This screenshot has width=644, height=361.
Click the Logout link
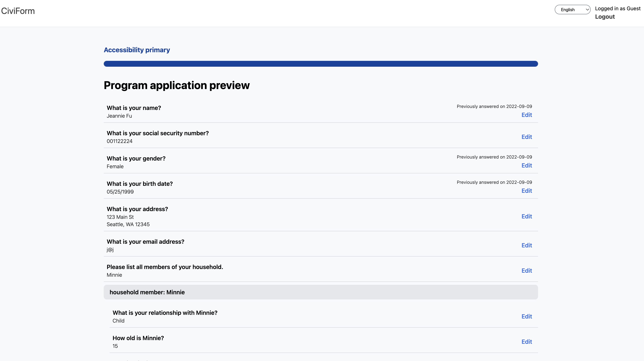605,17
